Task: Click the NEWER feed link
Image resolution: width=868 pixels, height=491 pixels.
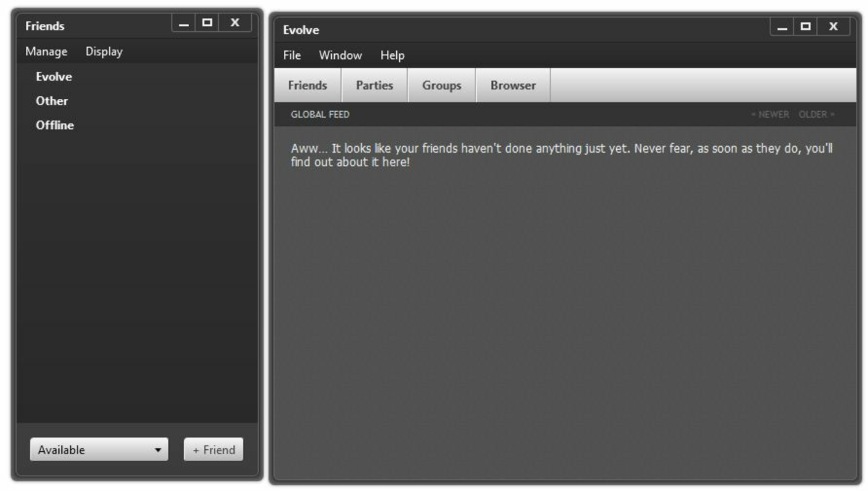Action: click(x=770, y=114)
